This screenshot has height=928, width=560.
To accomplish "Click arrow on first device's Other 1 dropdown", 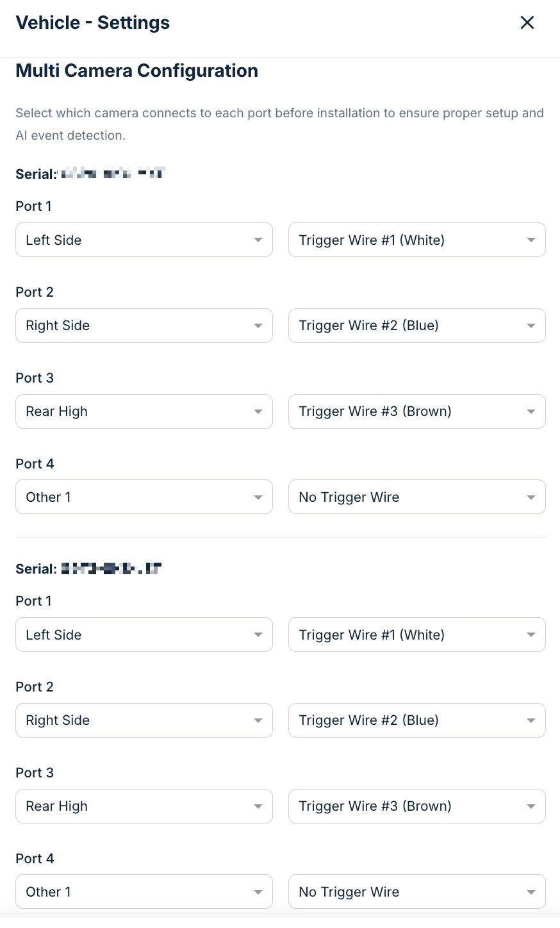I will pyautogui.click(x=258, y=497).
